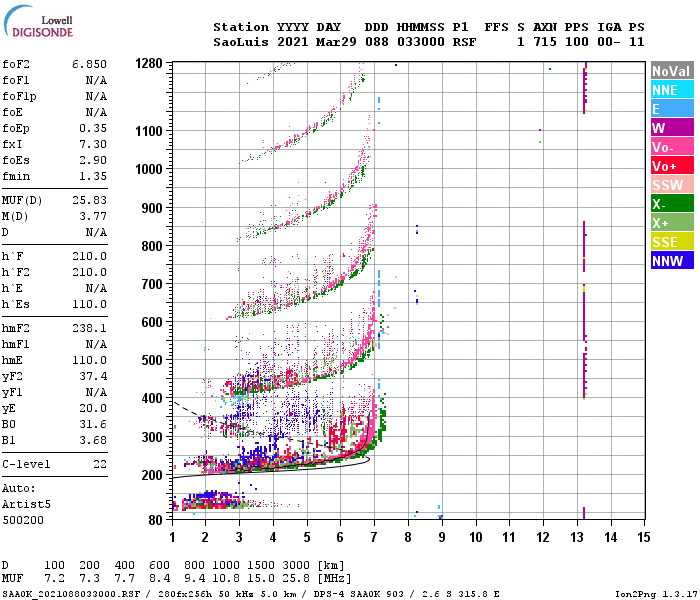This screenshot has width=700, height=600.
Task: Click the yE value 20.0
Action: pyautogui.click(x=93, y=408)
